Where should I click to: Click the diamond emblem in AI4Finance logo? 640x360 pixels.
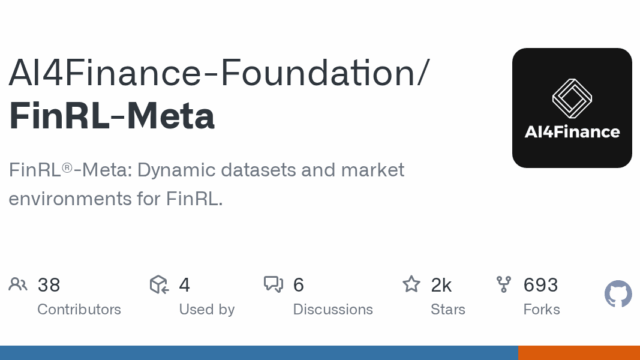[x=572, y=98]
